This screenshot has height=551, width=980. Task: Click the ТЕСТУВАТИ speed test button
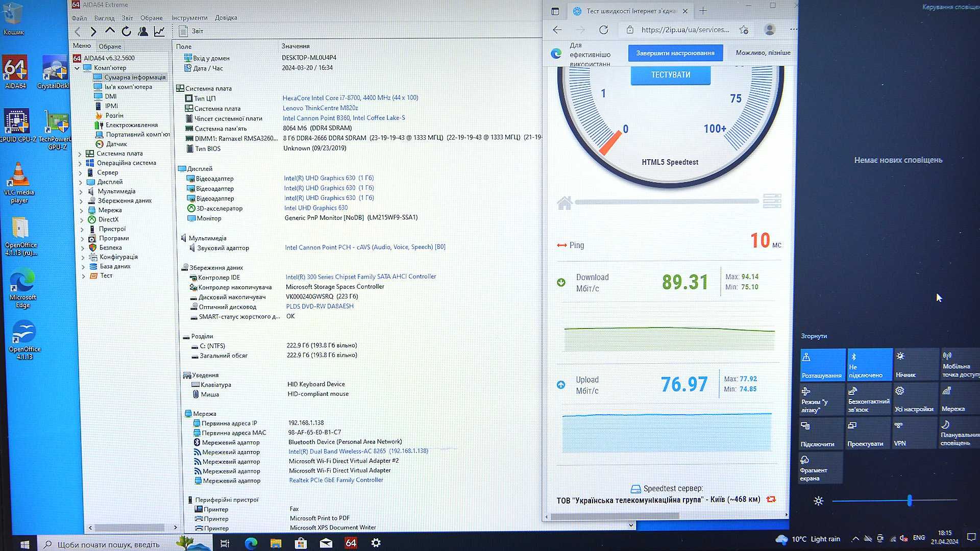point(671,75)
